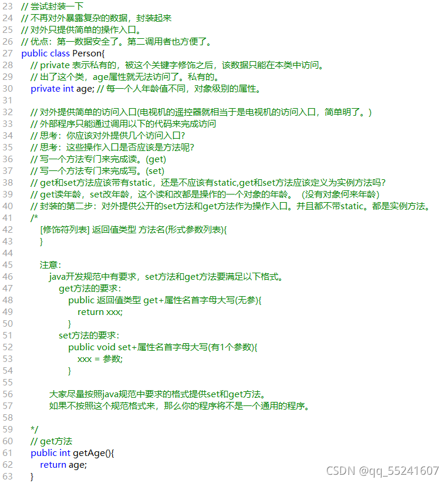Screen dimensions: 448x483
Task: Click the comment '// get读年龄, set改年龄' on line 39
Action: click(205, 194)
